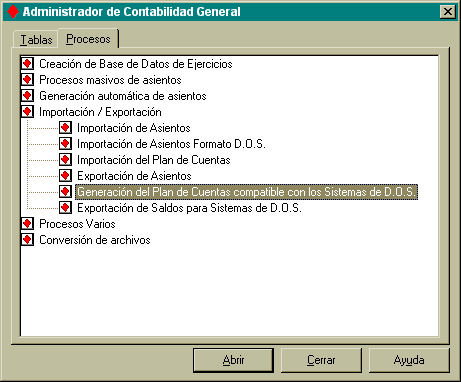Screen dimensions: 461x382
Task: Close the Administrador de Contabilidad General window
Action: click(448, 12)
